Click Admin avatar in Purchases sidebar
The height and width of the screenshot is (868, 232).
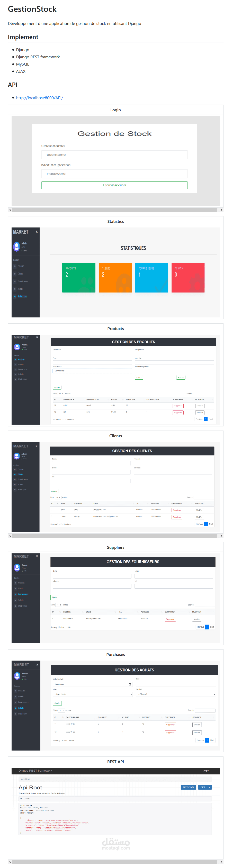[x=17, y=675]
